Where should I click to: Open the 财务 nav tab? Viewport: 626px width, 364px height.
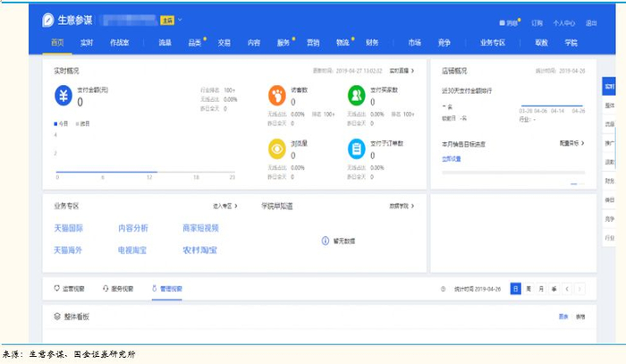coord(372,42)
